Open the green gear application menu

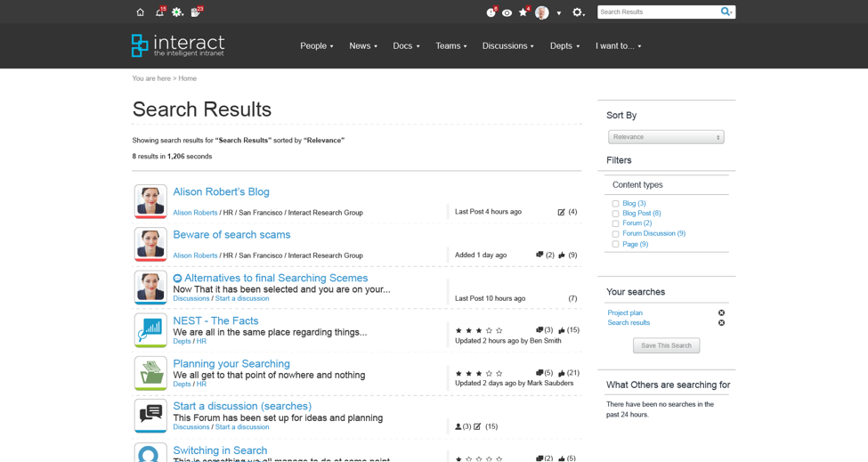point(176,12)
